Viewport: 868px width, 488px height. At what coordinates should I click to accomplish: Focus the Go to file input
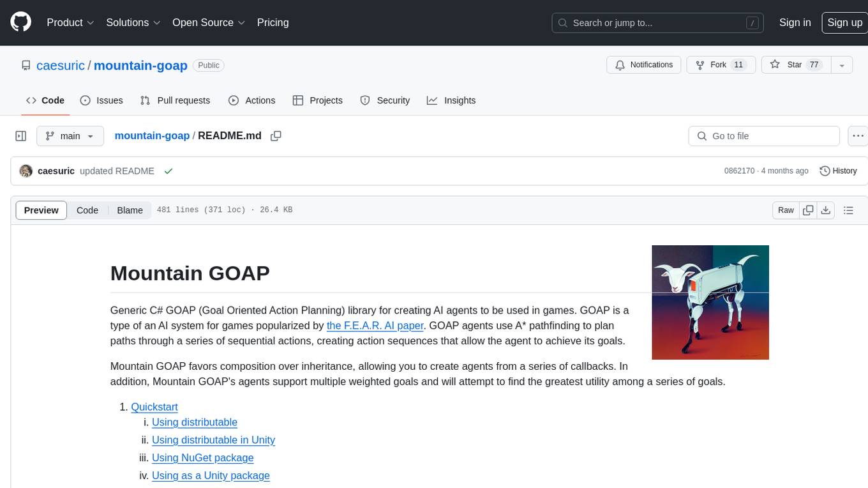click(x=764, y=136)
